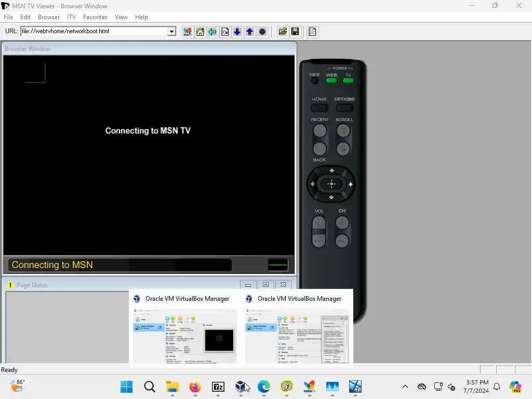Click the left arrow on remote D-pad
Viewport: 532px width, 399px height.
click(312, 184)
